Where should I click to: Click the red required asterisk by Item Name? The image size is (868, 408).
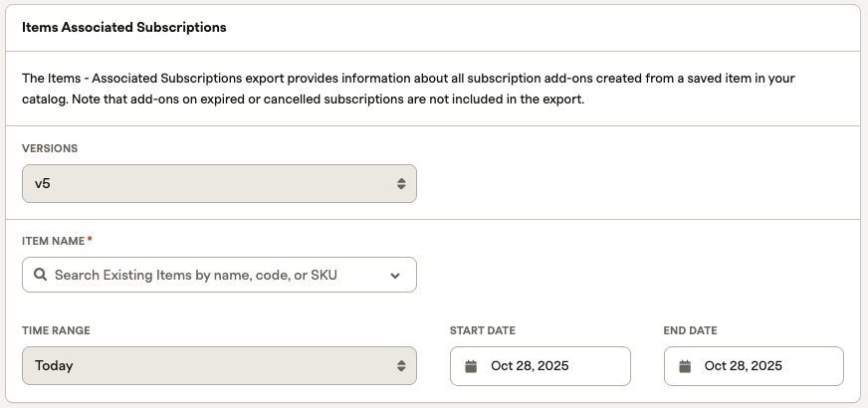point(91,240)
